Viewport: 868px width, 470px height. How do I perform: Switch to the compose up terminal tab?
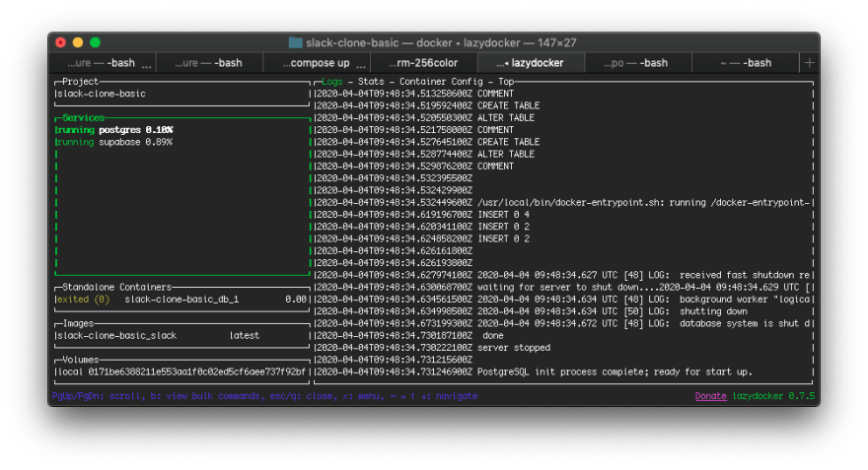click(x=317, y=63)
